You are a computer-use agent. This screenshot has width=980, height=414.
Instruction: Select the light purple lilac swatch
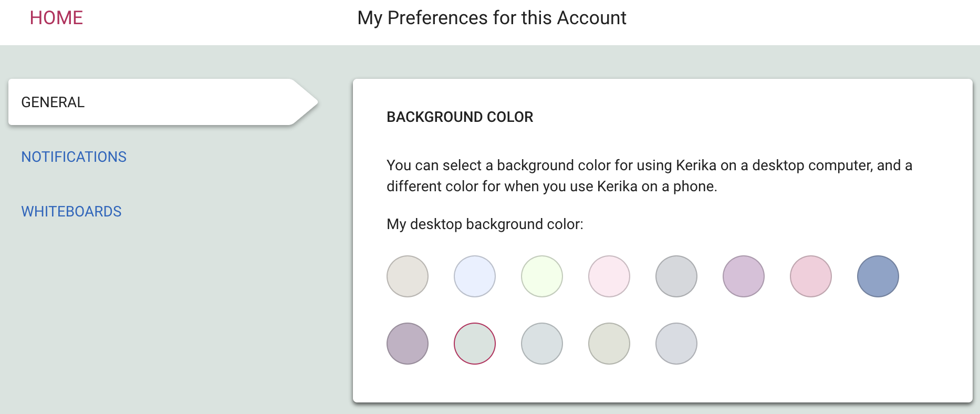[x=744, y=276]
